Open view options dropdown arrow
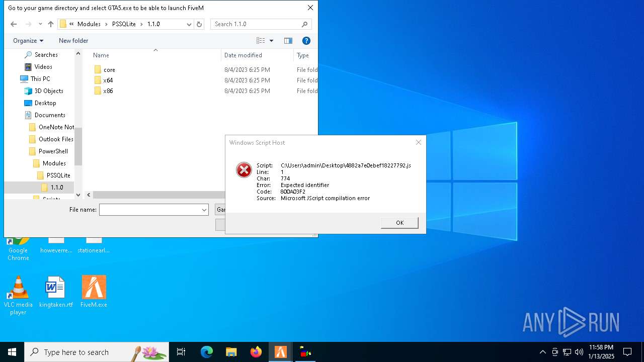This screenshot has width=644, height=362. (x=272, y=41)
